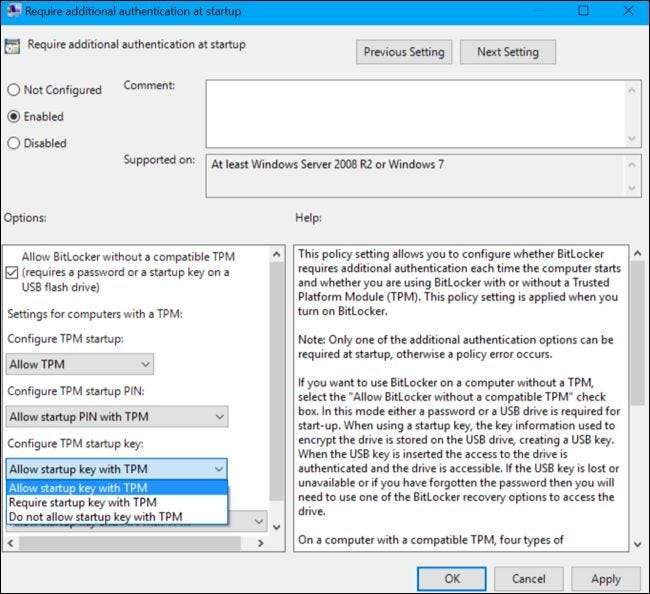Image resolution: width=650 pixels, height=594 pixels.
Task: Click the policy icon in the title bar
Action: click(x=13, y=12)
